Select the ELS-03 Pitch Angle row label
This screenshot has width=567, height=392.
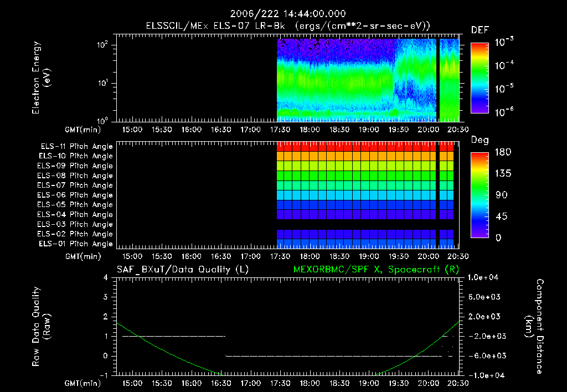click(x=75, y=224)
